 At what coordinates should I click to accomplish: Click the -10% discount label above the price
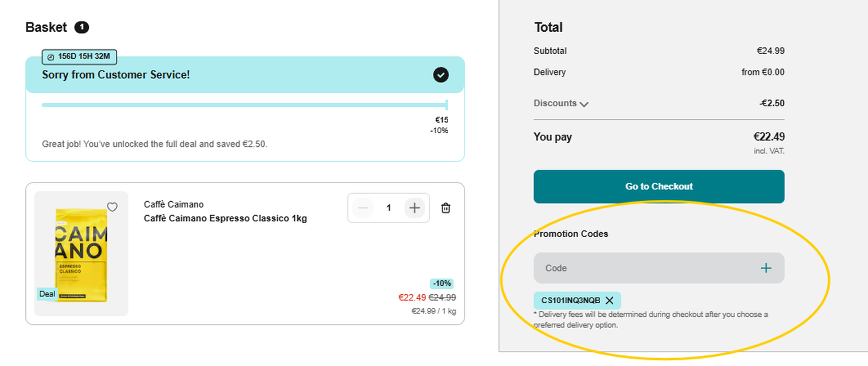(442, 284)
